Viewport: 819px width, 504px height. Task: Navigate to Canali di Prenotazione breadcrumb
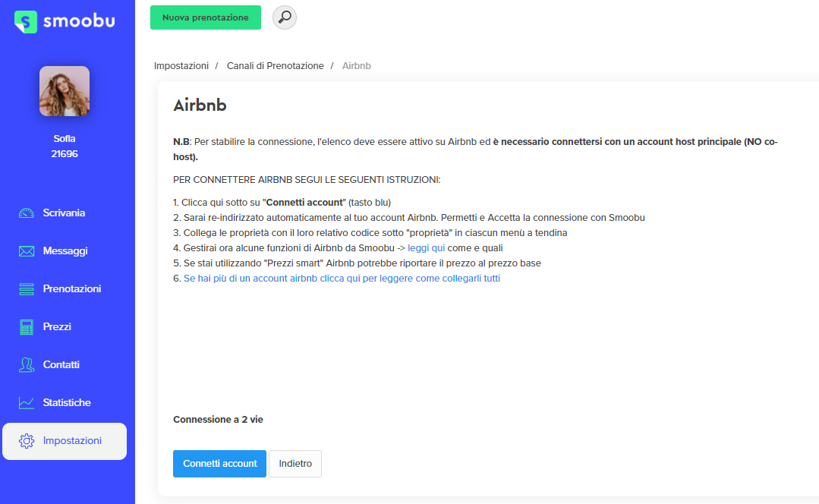coord(275,66)
